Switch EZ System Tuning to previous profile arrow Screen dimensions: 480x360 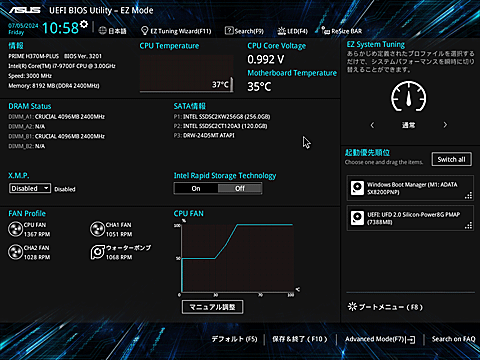click(372, 125)
